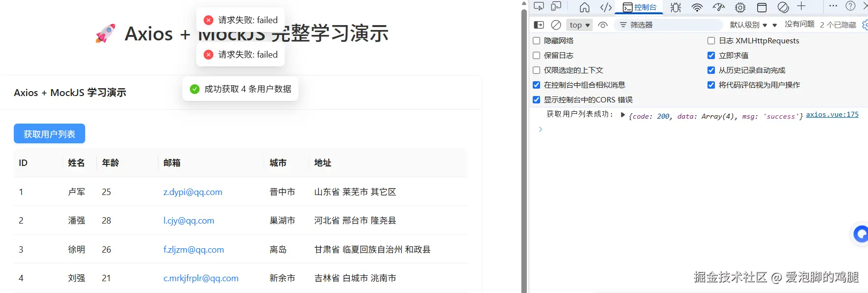Screen dimensions: 868x293
Task: Add more tools with plus icon
Action: tap(802, 6)
